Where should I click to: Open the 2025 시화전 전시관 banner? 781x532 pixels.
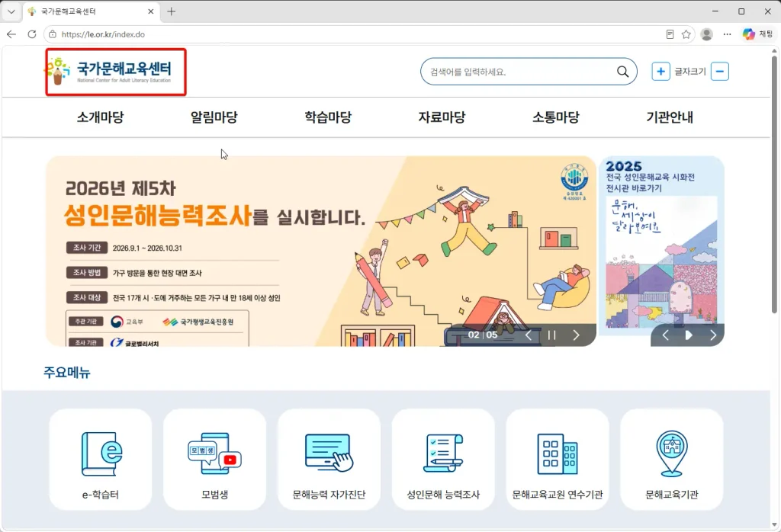661,251
